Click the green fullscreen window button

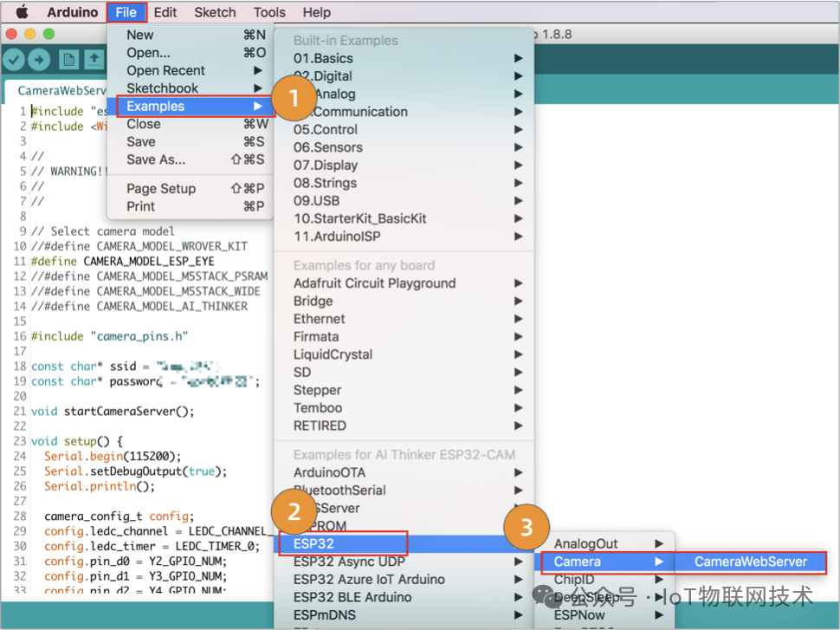tap(48, 35)
